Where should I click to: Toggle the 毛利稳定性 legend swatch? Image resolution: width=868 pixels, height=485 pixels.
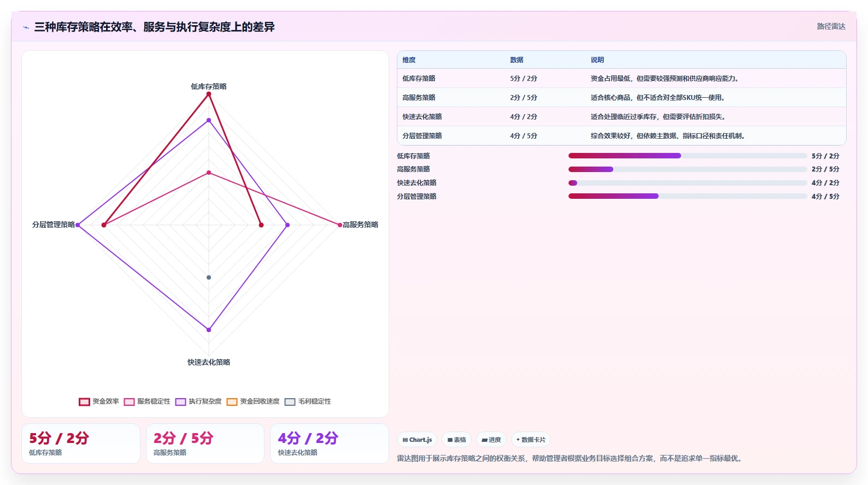click(x=290, y=401)
